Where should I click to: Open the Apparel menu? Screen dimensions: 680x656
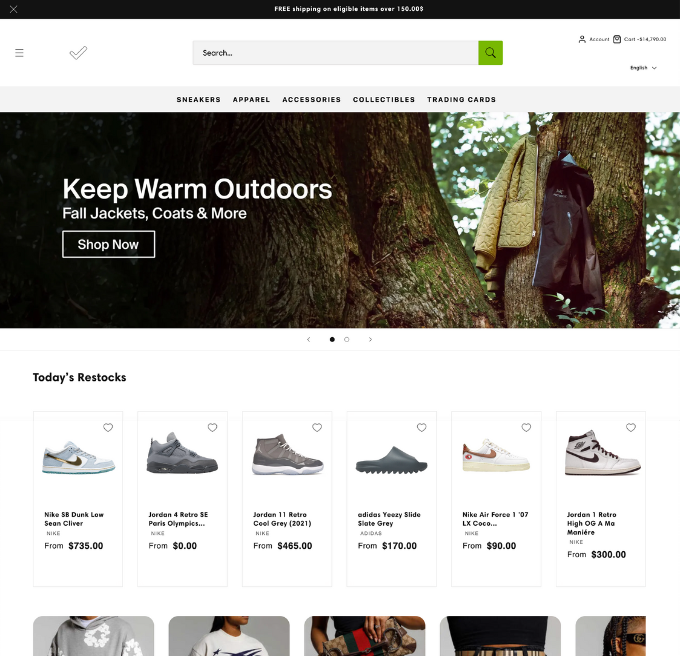pyautogui.click(x=252, y=99)
